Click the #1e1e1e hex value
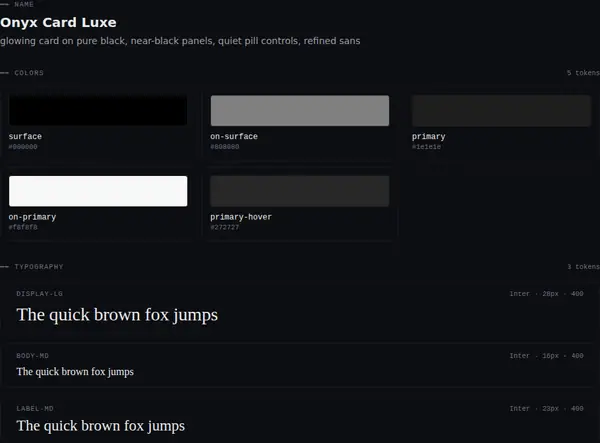 pos(426,147)
